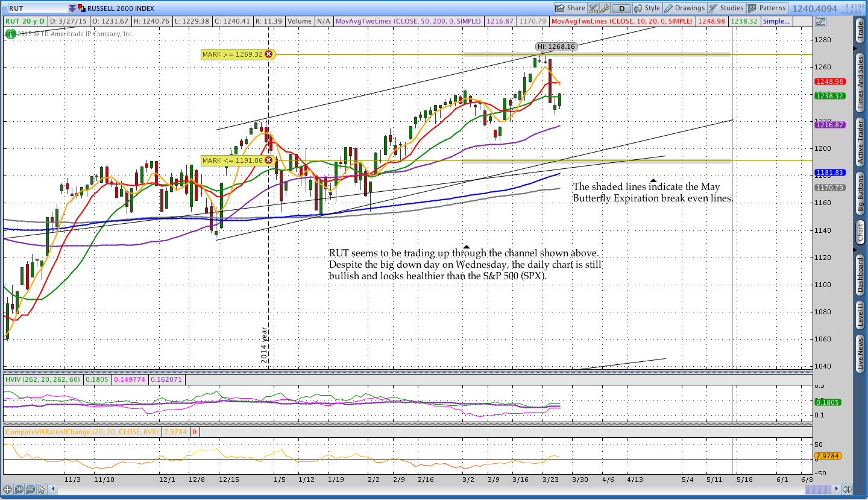868x500 pixels.
Task: Click the colored squares link icon
Action: [81, 8]
